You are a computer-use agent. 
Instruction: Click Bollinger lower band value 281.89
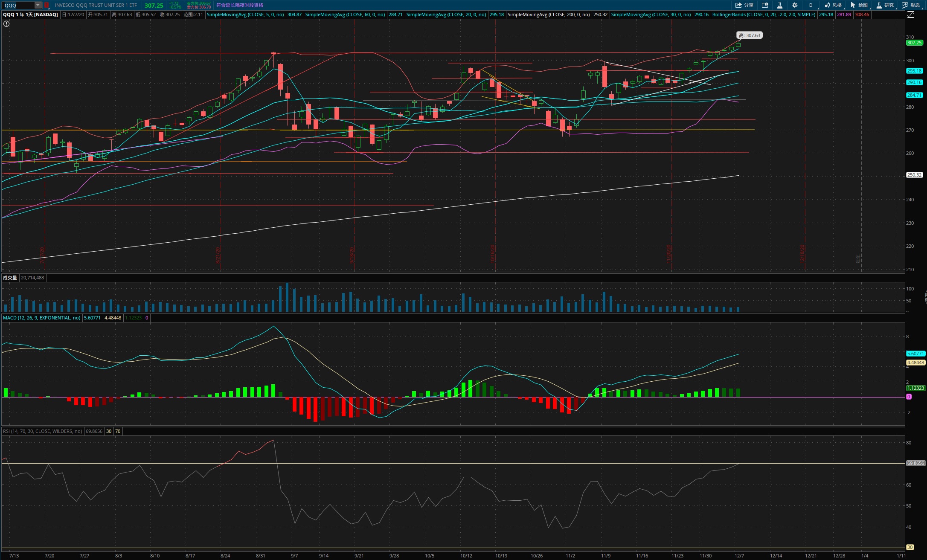pos(844,15)
